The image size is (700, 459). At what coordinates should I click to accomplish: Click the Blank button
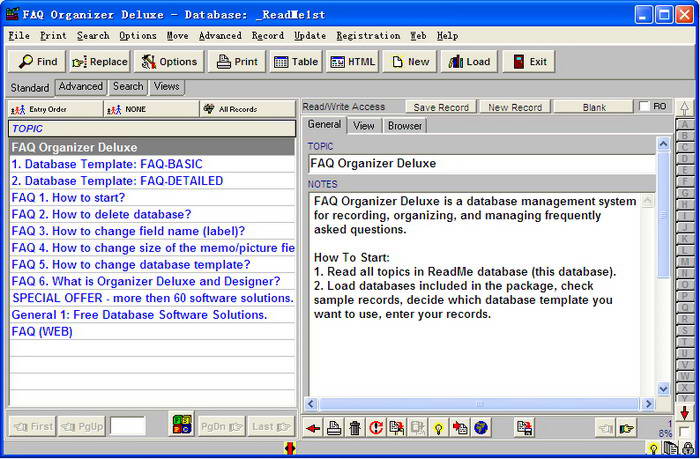pos(594,107)
